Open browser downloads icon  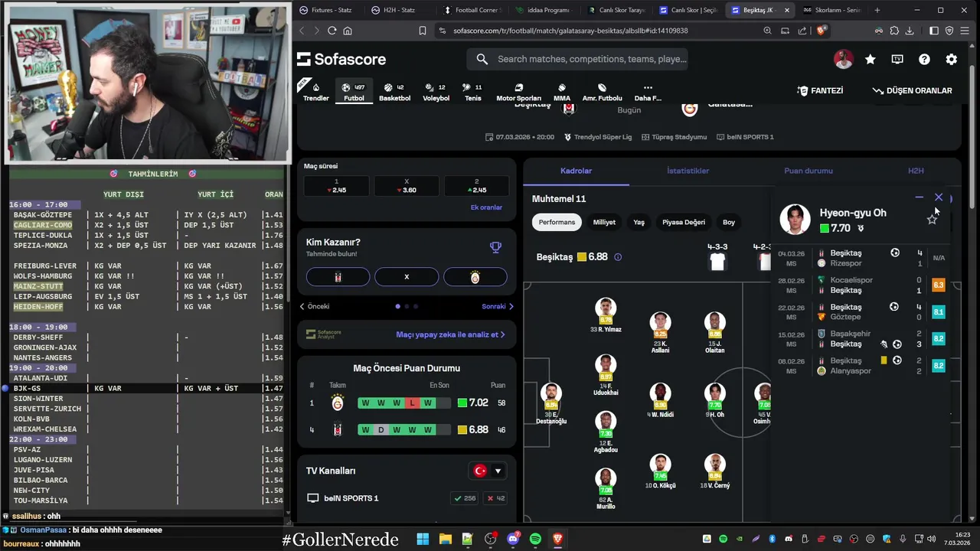[910, 31]
